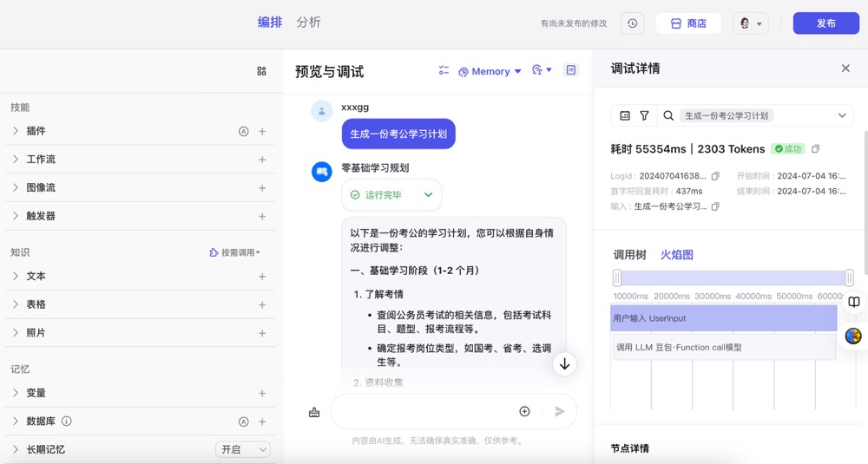Open the calendar icon in debug filter bar
Viewport: 868px width, 464px height.
point(625,115)
